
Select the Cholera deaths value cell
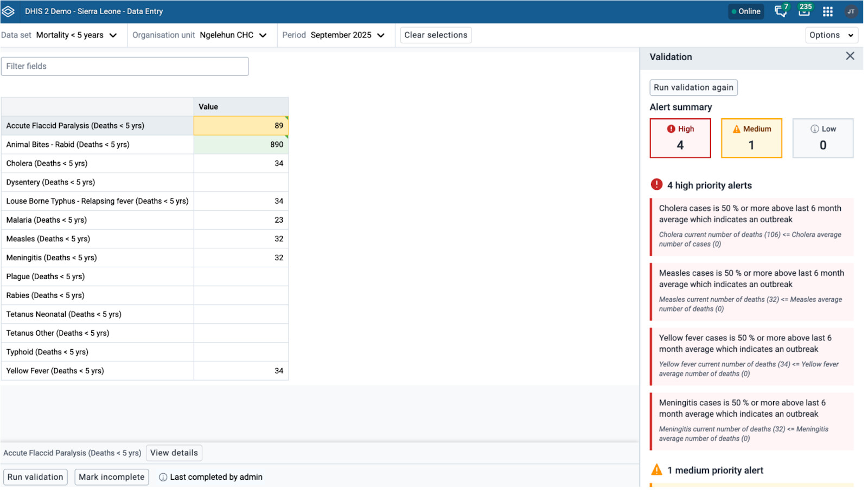tap(241, 163)
